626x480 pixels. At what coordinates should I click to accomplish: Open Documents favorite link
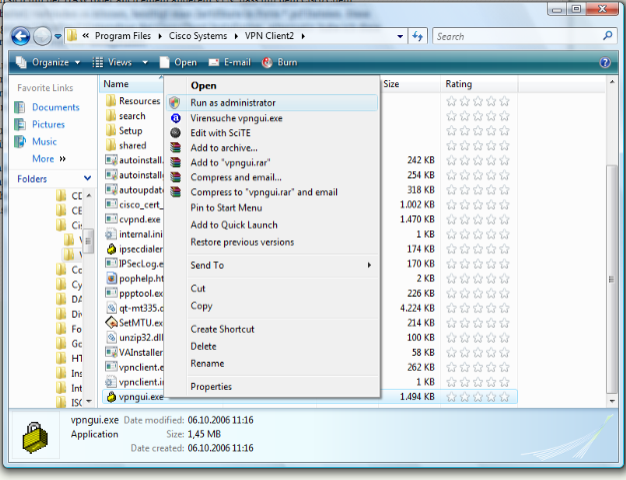tap(55, 107)
